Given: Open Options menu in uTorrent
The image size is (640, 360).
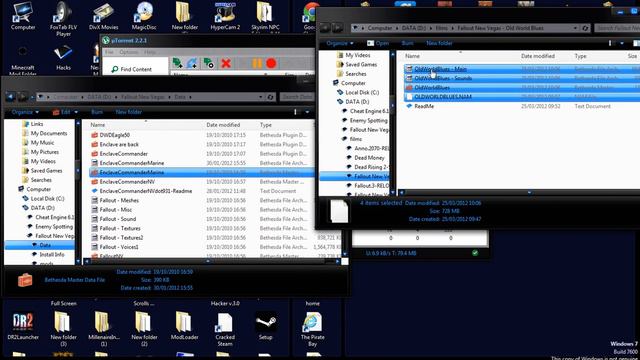Looking at the screenshot, I should click(x=129, y=52).
